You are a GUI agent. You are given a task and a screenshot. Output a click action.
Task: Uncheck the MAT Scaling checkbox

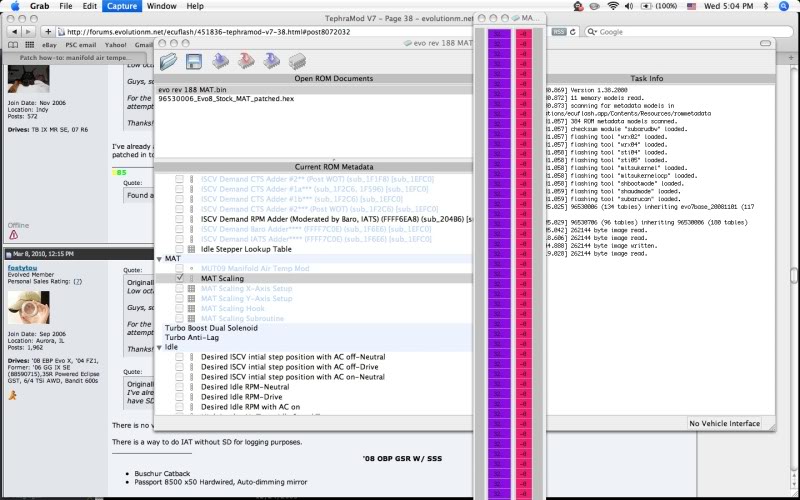tap(179, 278)
